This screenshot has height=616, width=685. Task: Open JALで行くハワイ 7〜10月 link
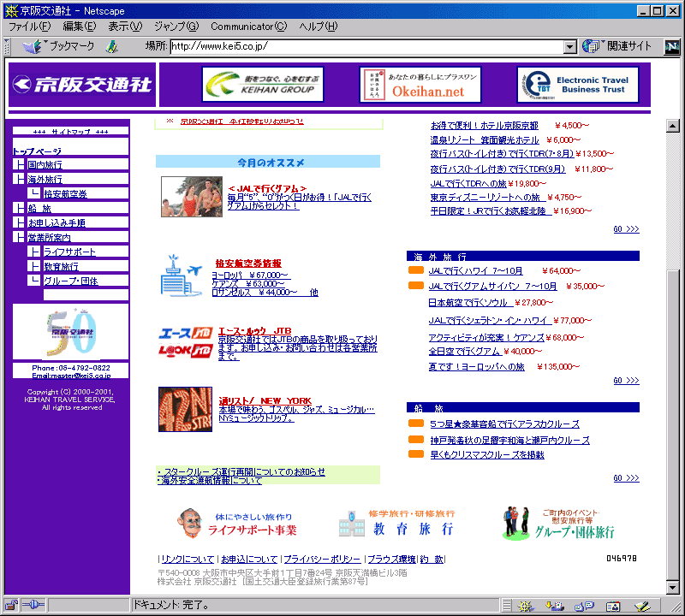(x=476, y=271)
